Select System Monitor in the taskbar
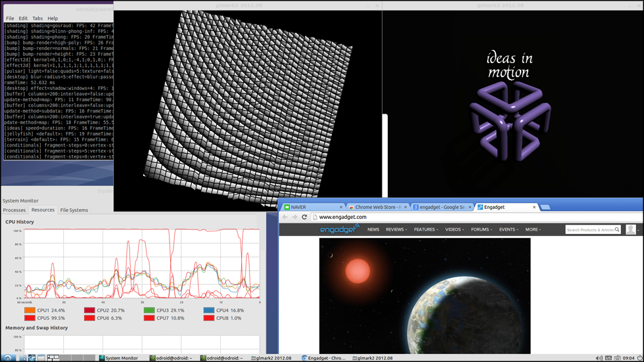Image resolution: width=644 pixels, height=362 pixels. pos(119,358)
